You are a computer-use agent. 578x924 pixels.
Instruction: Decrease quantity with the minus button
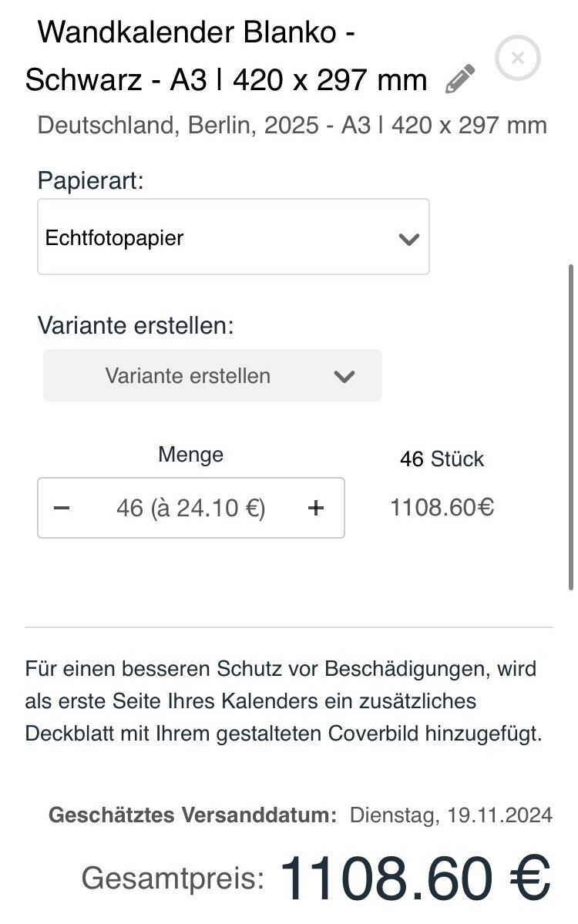click(x=62, y=508)
